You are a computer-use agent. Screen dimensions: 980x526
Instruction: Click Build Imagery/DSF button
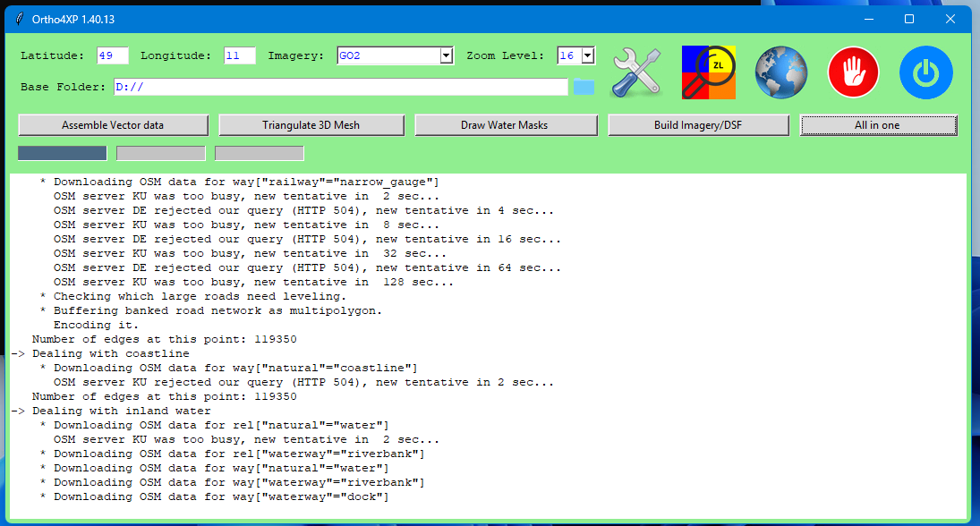(x=698, y=125)
